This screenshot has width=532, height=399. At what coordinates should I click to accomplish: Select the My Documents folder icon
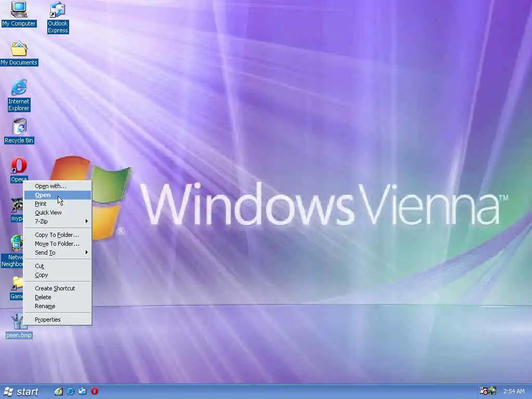[19, 48]
